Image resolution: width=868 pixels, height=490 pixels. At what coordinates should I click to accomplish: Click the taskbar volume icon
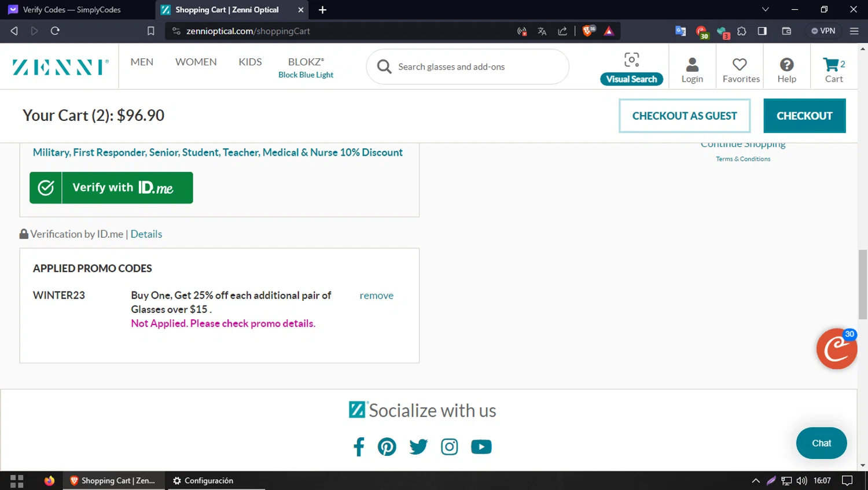pos(801,481)
